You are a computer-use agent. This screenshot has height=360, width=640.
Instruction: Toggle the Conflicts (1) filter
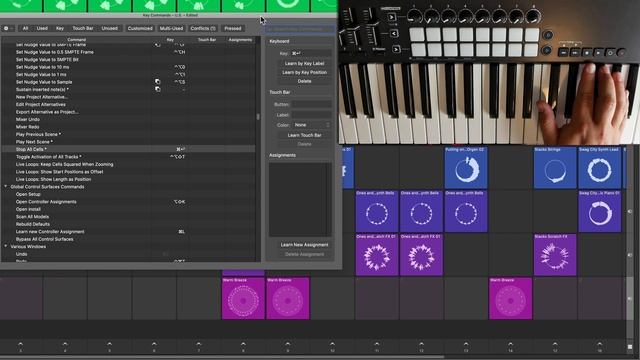[203, 28]
